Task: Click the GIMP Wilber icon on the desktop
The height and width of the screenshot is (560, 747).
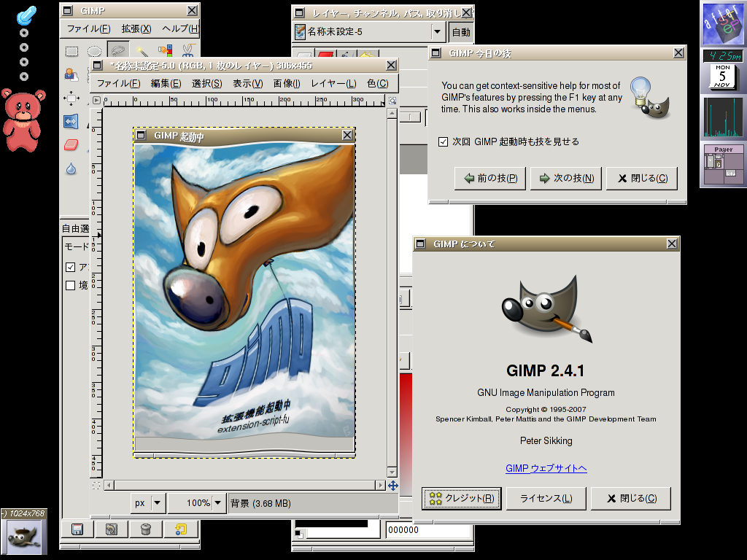Action: [24, 537]
